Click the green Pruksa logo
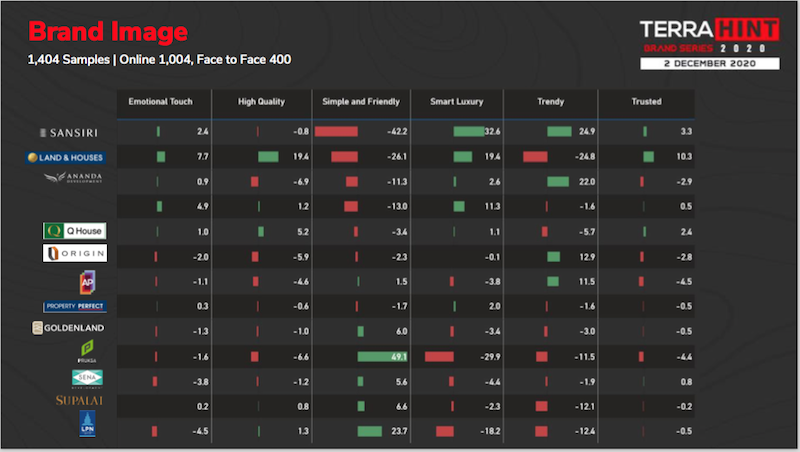 [x=87, y=351]
